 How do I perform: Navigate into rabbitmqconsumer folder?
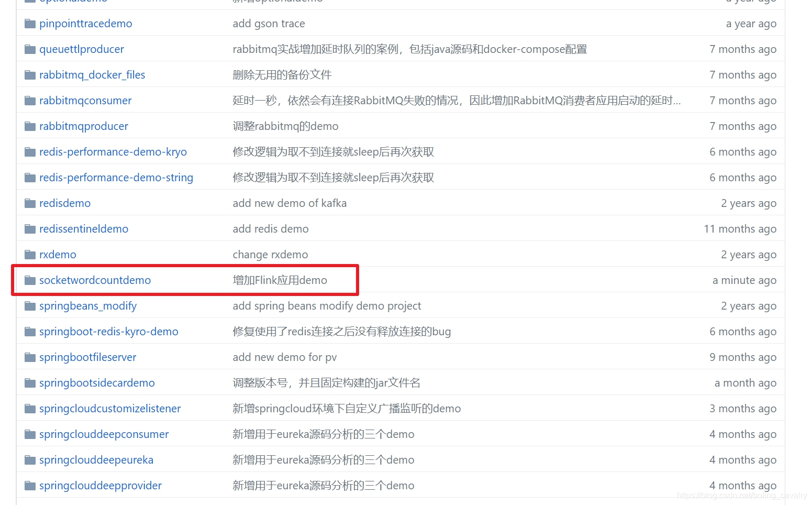[85, 101]
